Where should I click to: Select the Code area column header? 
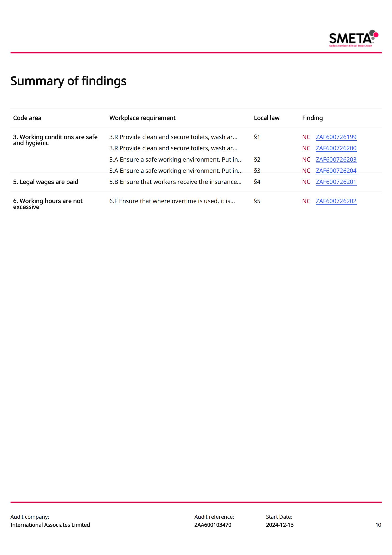pos(27,118)
